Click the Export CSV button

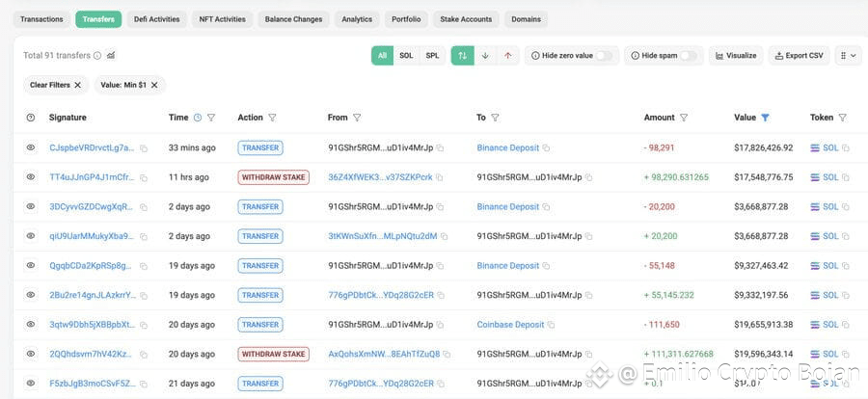(x=799, y=56)
